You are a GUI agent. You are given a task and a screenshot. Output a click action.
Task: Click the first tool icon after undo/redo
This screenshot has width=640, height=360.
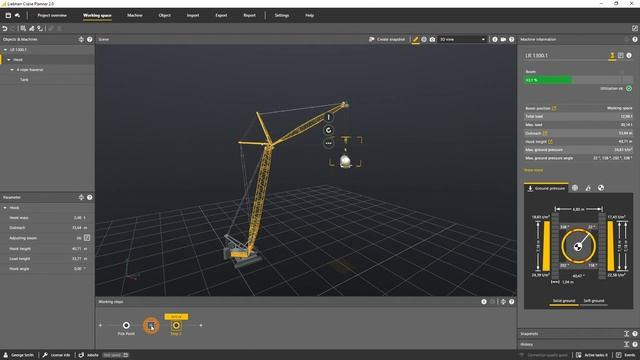coord(23,29)
